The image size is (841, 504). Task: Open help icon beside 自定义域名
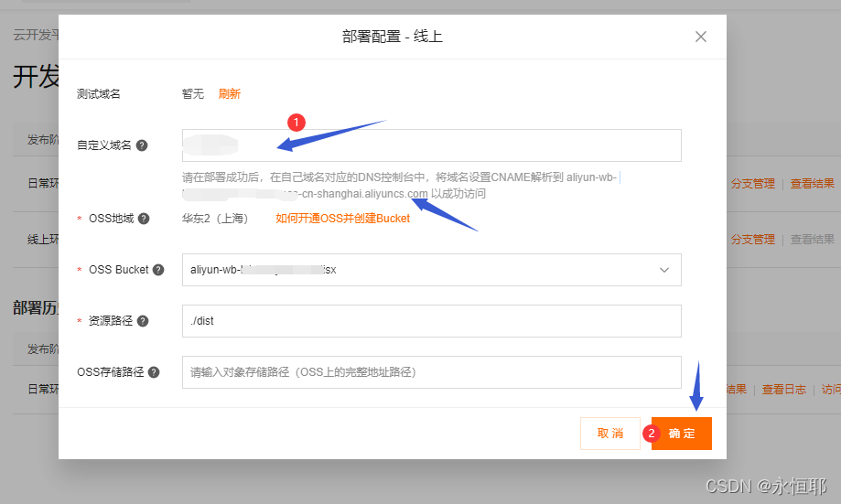142,145
